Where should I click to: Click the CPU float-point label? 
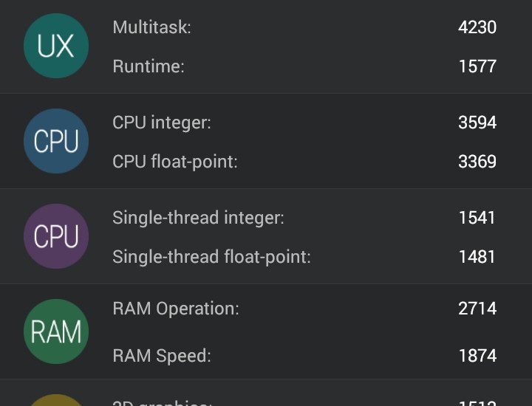174,162
